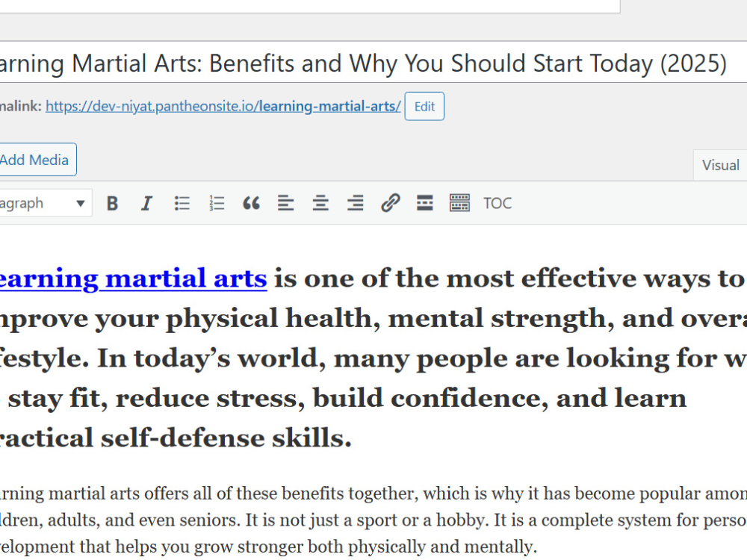Viewport: 747px width, 560px height.
Task: Insert Read More tag
Action: point(425,203)
